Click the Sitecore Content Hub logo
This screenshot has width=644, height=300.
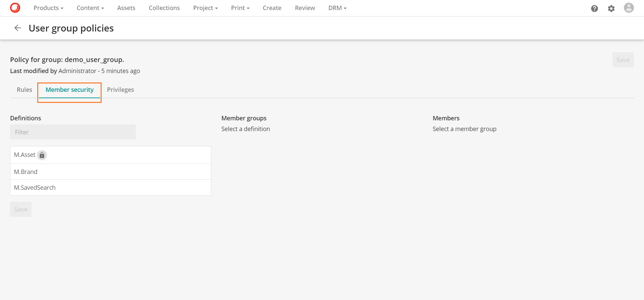pos(15,8)
